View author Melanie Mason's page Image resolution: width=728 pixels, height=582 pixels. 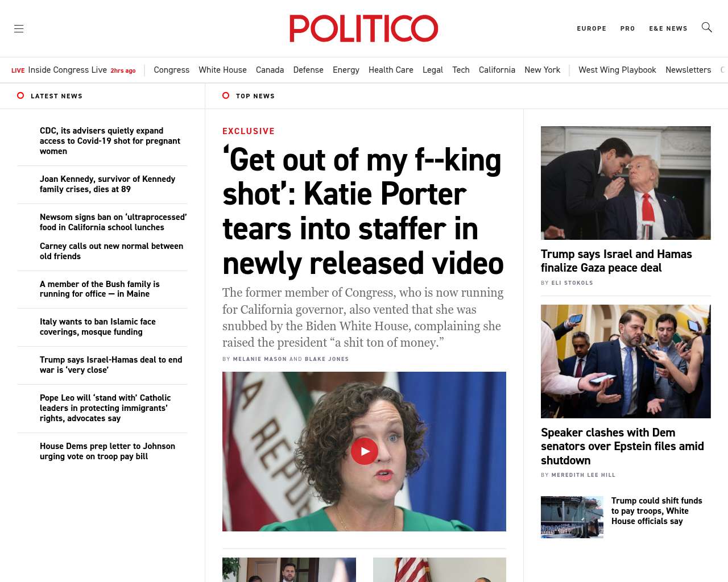[260, 359]
